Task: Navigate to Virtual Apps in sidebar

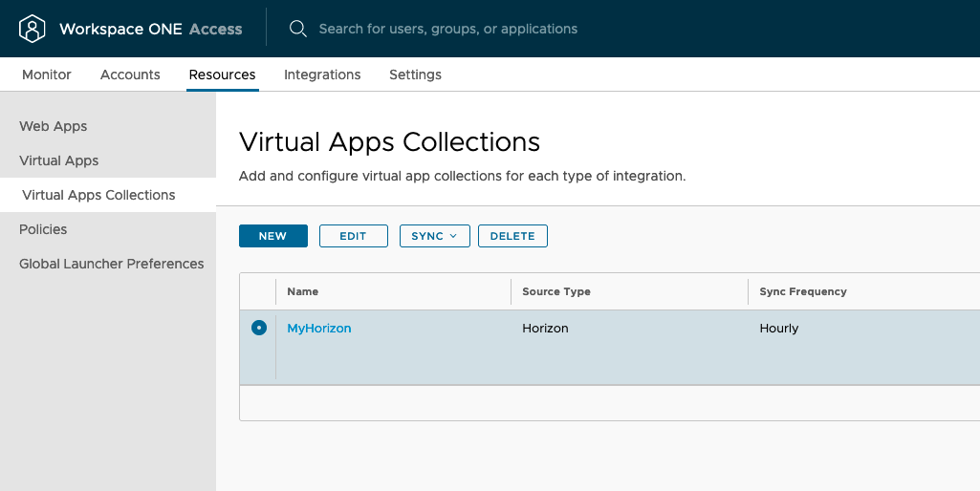Action: pos(59,160)
